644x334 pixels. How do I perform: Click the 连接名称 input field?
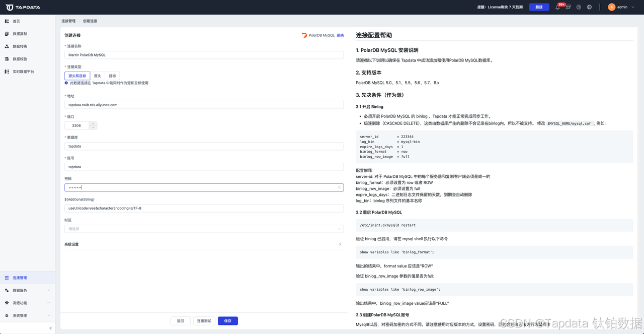coord(204,55)
